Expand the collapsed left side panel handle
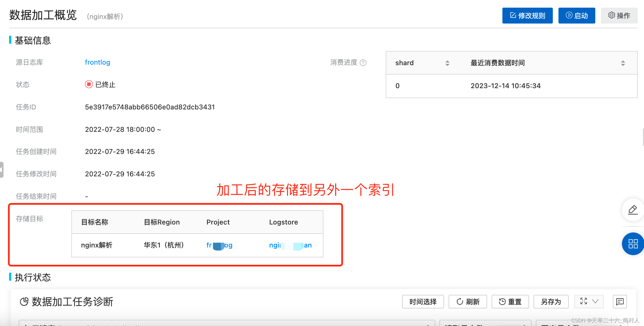Image resolution: width=644 pixels, height=326 pixels. (2, 170)
